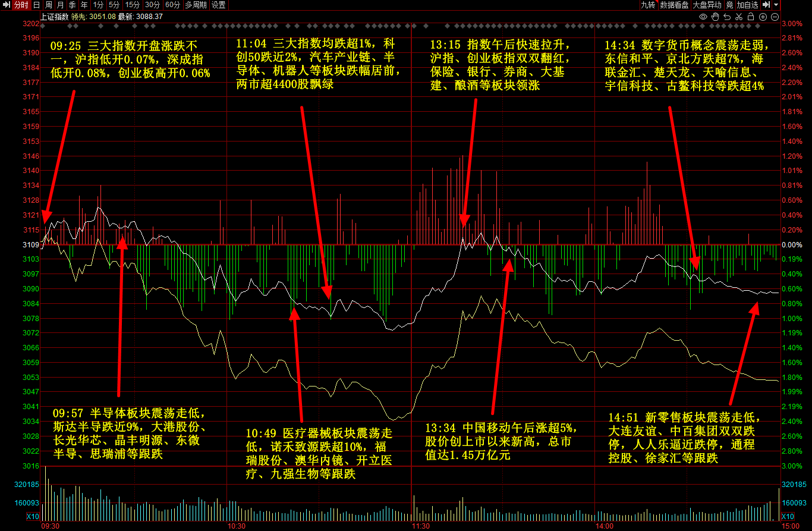Open 大盘异动 market movement panel
Viewport: 812px width, 531px height.
tap(707, 5)
